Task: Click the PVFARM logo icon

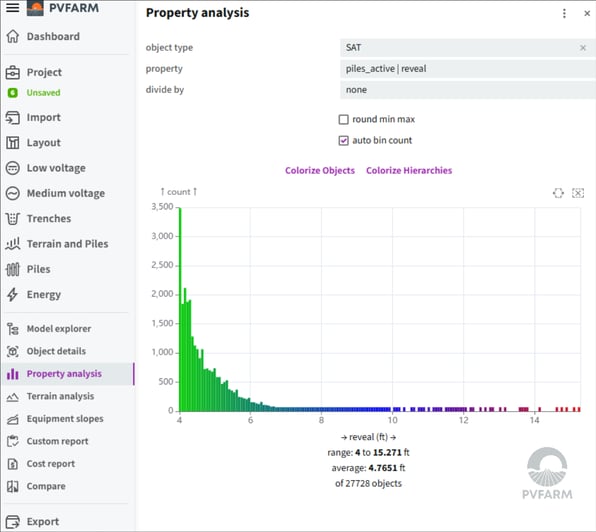Action: click(35, 8)
